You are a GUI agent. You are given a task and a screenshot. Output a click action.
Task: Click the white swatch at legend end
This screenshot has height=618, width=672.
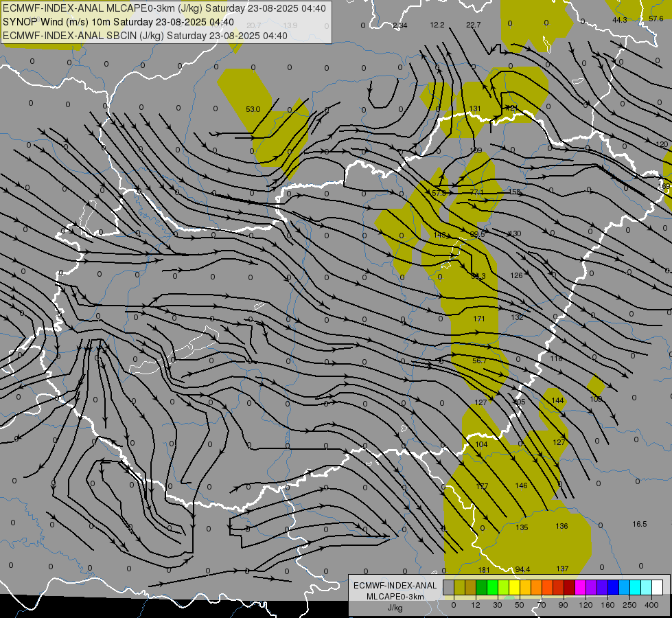pos(657,587)
